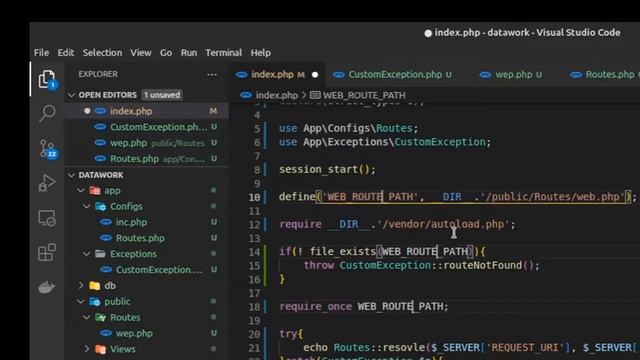
Task: Click the unsaved dot on index.php tab
Action: tap(315, 75)
